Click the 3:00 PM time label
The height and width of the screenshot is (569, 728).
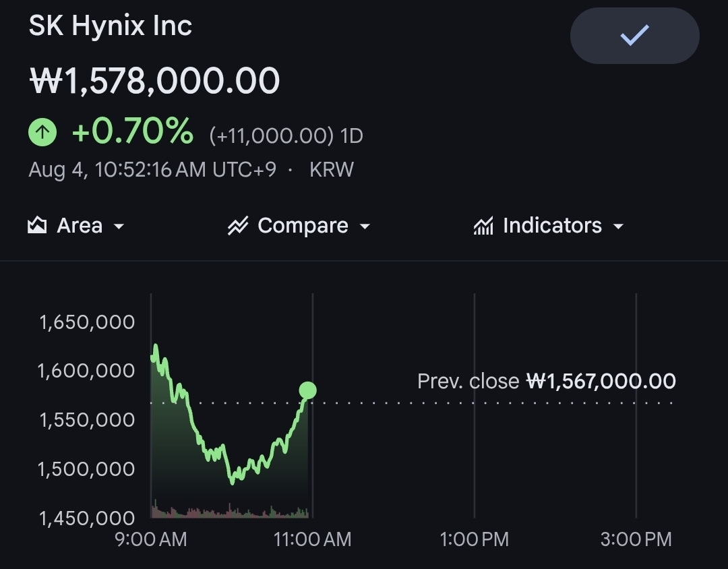636,539
